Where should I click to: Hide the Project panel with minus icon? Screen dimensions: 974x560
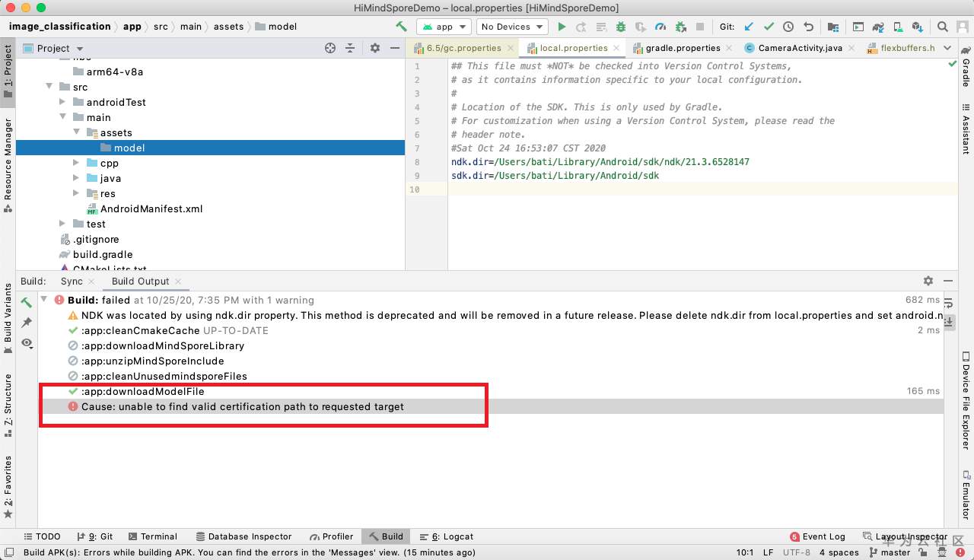(x=394, y=48)
